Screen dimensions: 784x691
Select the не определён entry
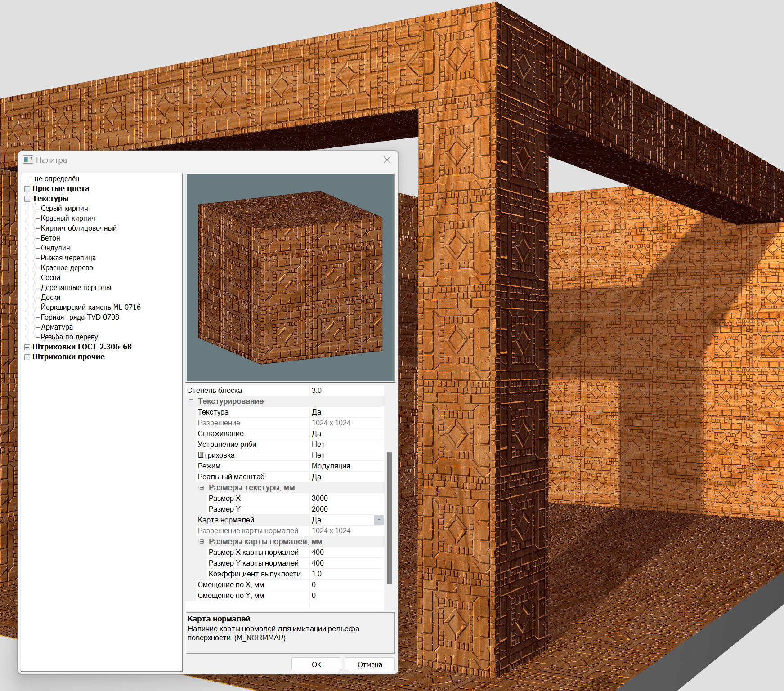57,178
